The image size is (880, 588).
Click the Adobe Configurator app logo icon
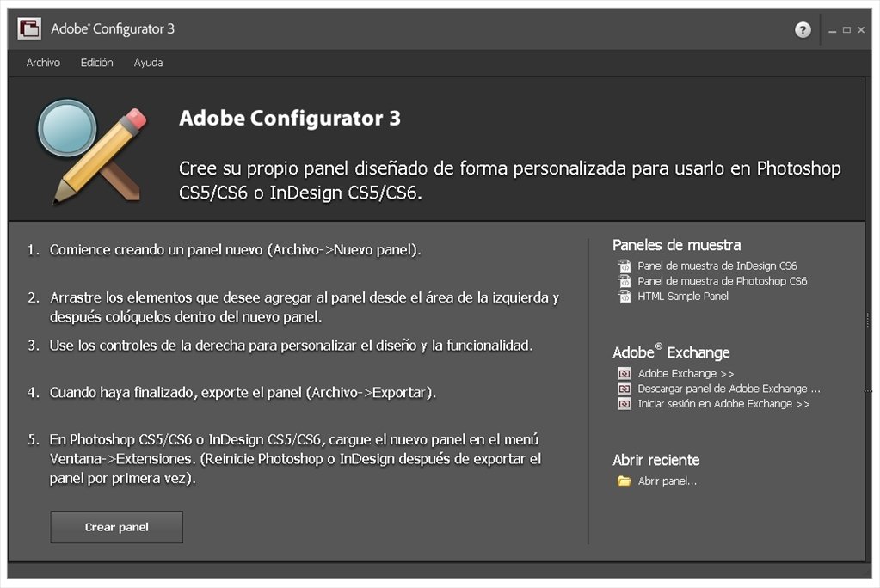tap(29, 28)
